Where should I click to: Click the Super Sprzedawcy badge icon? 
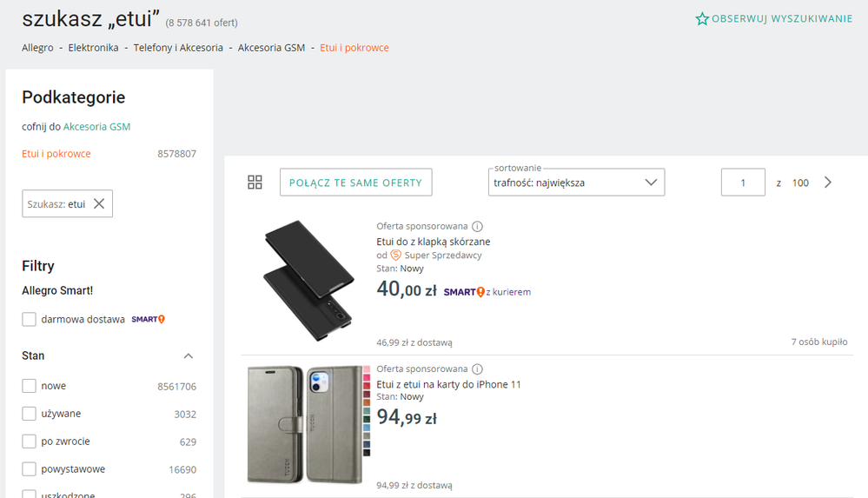(x=396, y=256)
